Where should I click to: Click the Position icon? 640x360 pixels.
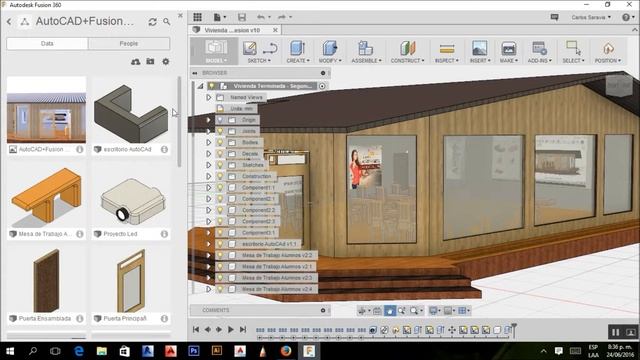pyautogui.click(x=608, y=48)
